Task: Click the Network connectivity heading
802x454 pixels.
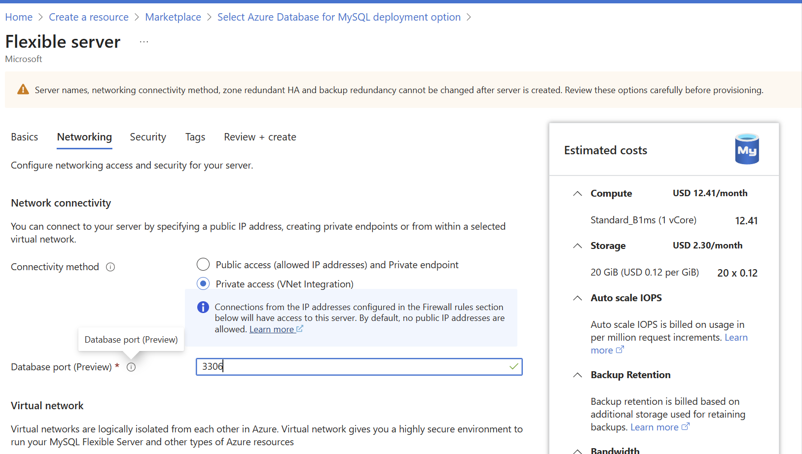Action: (61, 203)
